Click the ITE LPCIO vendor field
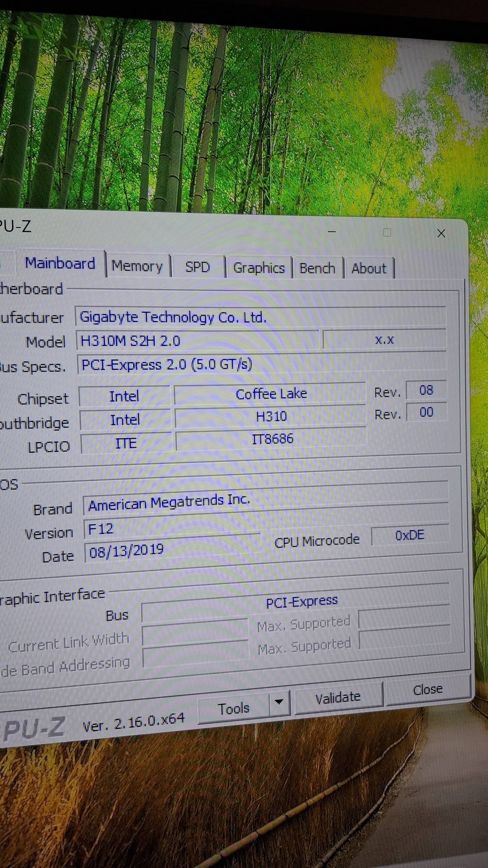This screenshot has height=868, width=488. point(126,443)
